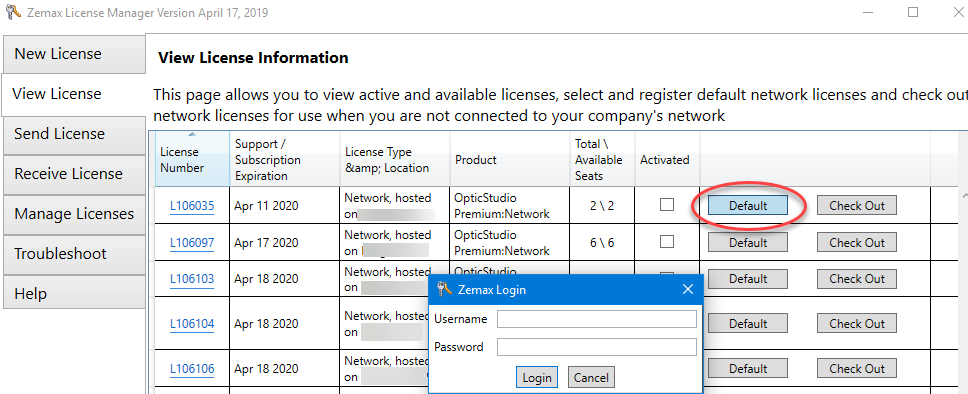Set L106106 as Default license
Image resolution: width=968 pixels, height=394 pixels.
pyautogui.click(x=748, y=369)
